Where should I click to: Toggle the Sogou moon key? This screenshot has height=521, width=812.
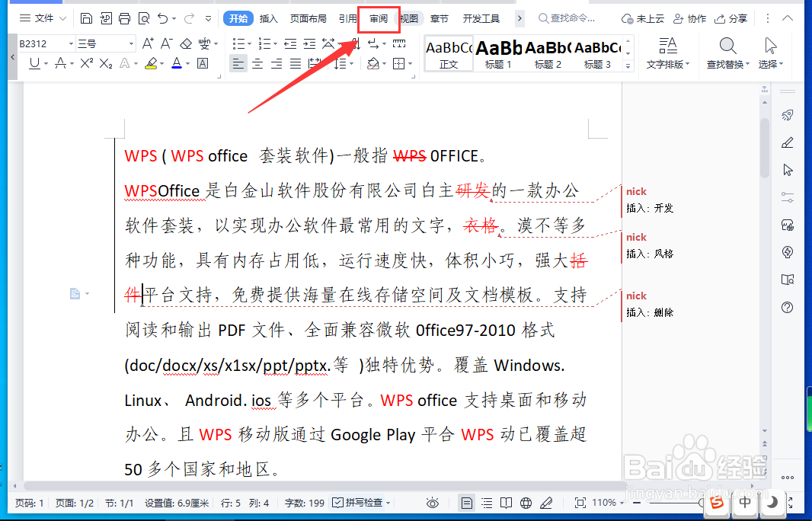coord(772,502)
